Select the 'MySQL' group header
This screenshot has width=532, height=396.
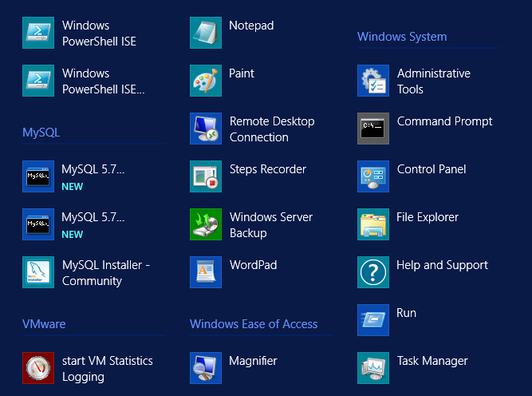(x=41, y=132)
